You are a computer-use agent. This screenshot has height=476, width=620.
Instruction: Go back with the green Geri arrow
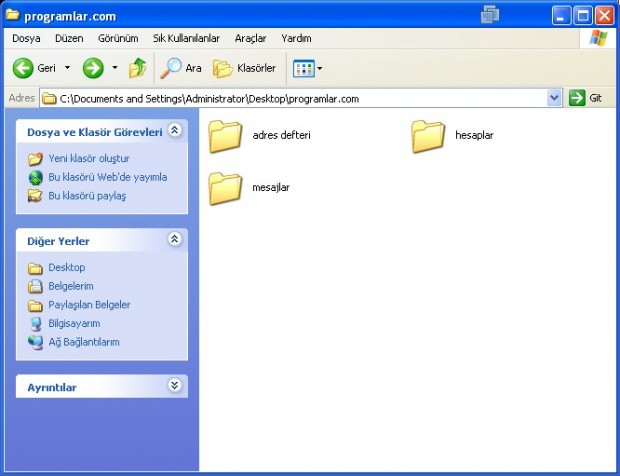[23, 68]
